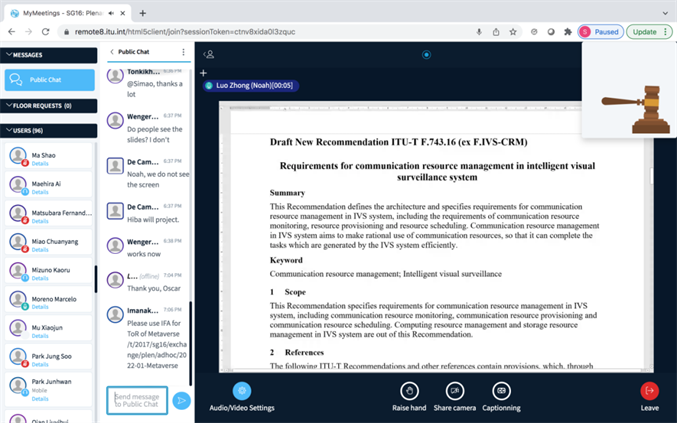Screen dimensions: 677x423
Task: Open Chrome menu three dots beside Update
Action: [665, 32]
